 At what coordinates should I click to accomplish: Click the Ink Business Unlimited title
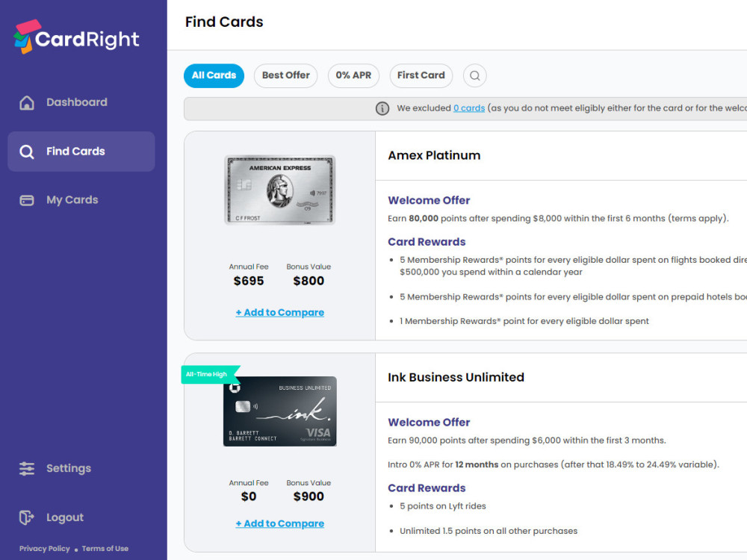[x=456, y=378]
